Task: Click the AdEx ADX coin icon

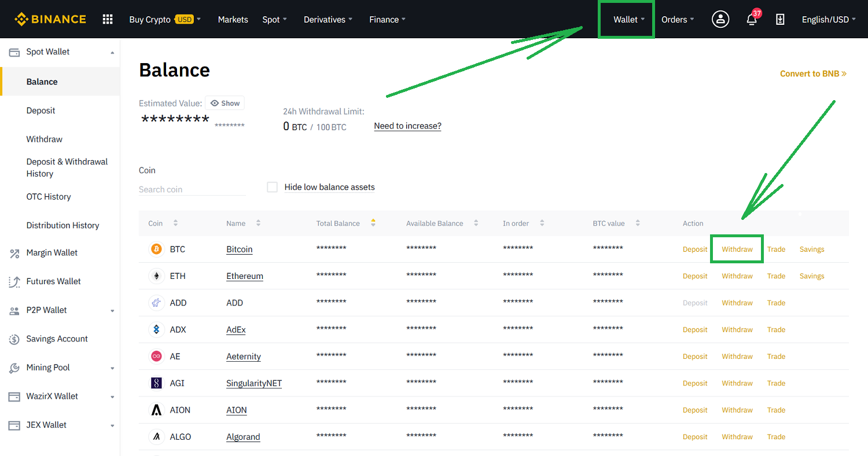Action: (x=156, y=330)
